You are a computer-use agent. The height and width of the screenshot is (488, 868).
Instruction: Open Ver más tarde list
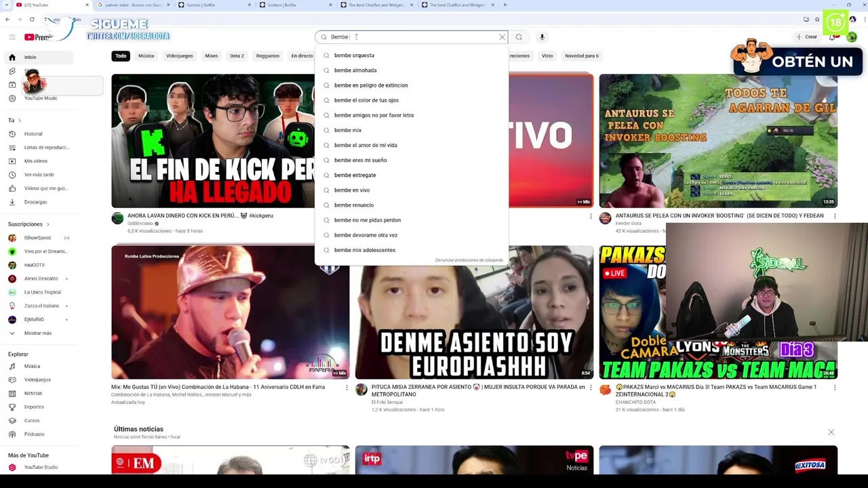pos(39,174)
